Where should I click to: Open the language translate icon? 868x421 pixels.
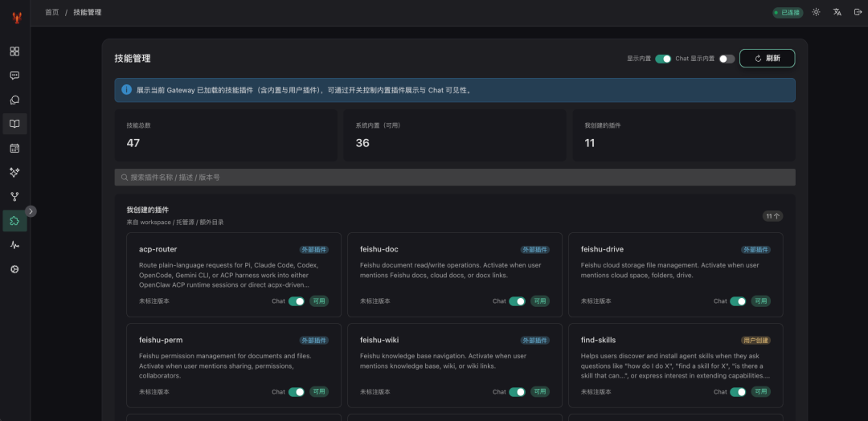[x=837, y=12]
